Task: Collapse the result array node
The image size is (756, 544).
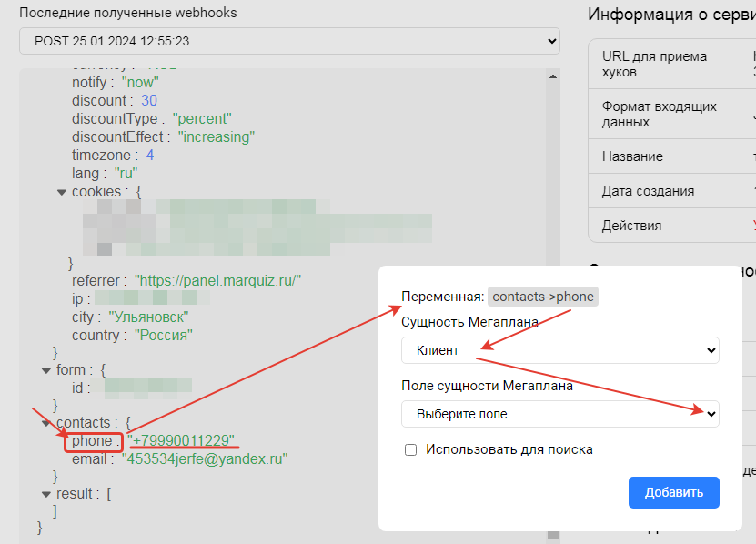Action: coord(46,494)
